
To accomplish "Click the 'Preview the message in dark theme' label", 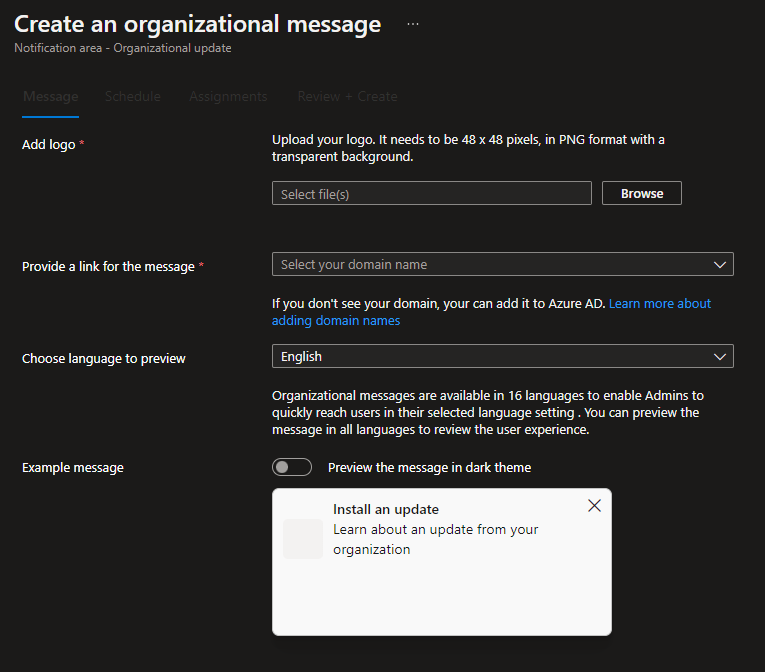I will [429, 467].
